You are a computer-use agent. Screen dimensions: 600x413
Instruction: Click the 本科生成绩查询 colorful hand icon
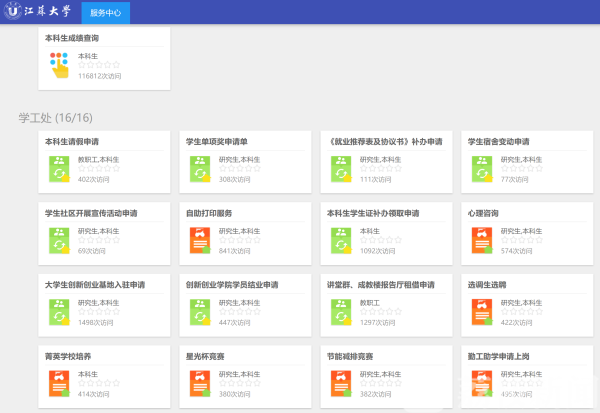point(60,65)
